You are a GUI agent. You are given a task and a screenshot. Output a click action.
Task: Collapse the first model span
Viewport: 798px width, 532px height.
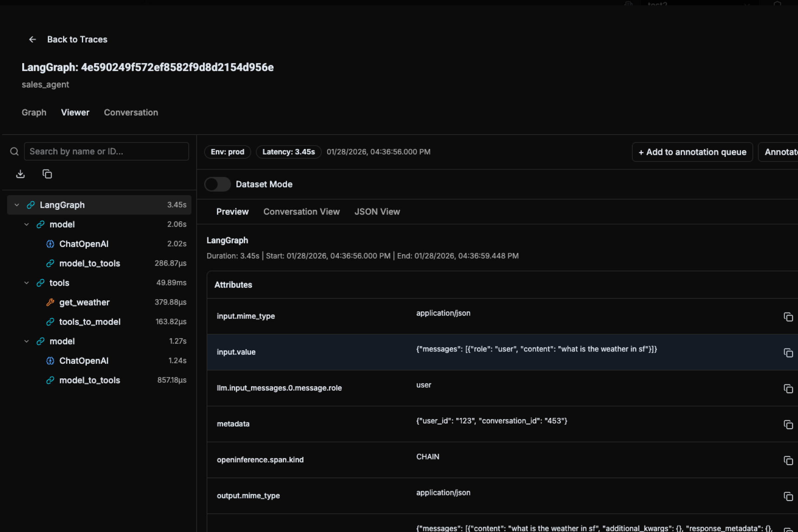pos(27,225)
